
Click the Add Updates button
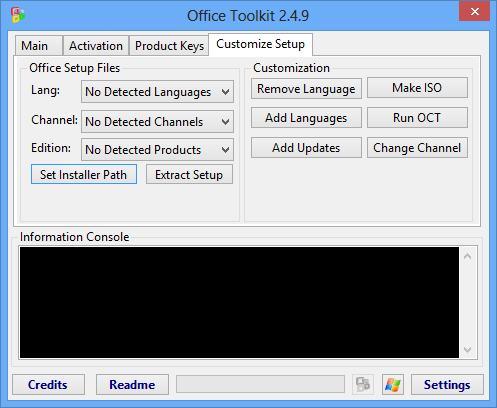tap(306, 148)
